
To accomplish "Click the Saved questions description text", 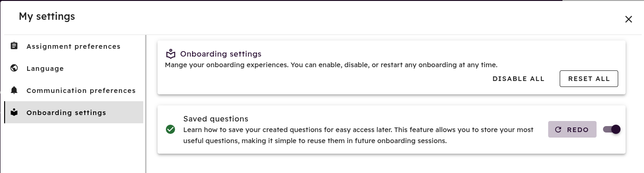I will click(x=358, y=135).
